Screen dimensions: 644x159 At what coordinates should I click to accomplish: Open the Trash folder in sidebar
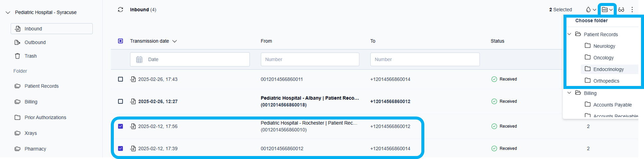[30, 56]
